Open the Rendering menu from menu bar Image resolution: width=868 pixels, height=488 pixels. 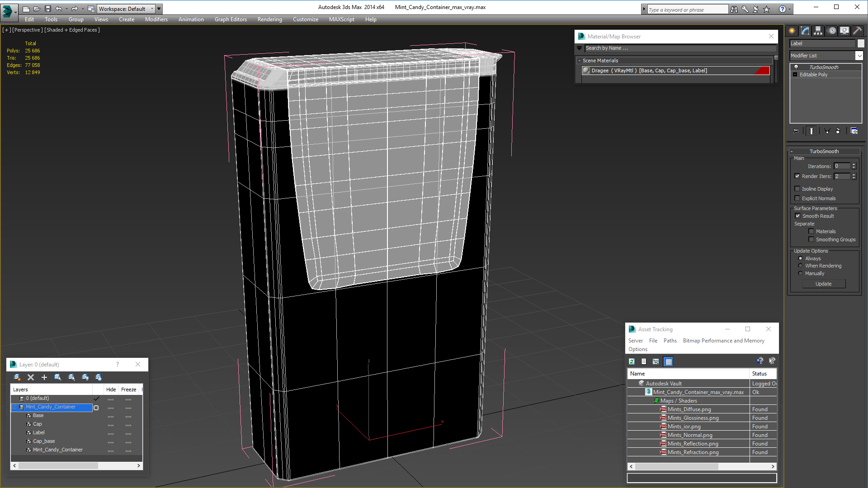(269, 19)
